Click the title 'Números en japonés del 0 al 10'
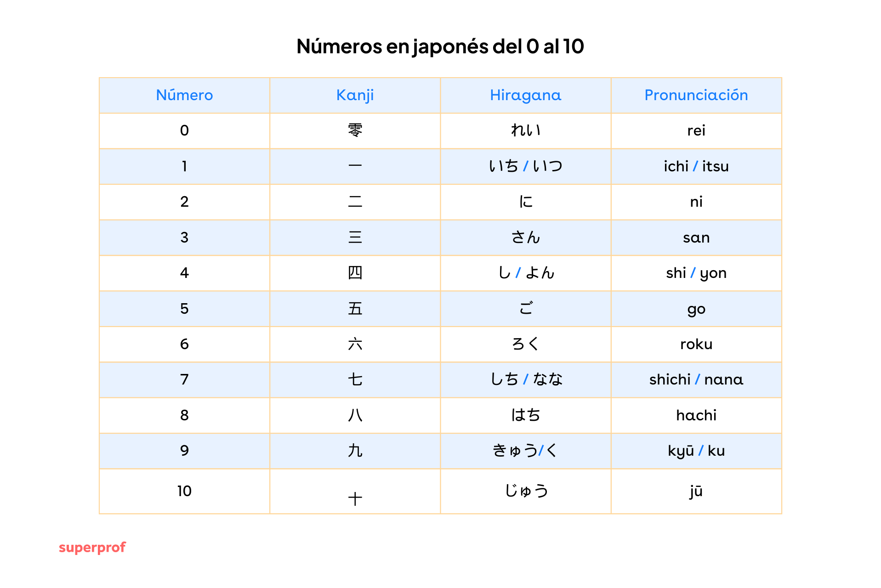The width and height of the screenshot is (881, 588). 440,46
